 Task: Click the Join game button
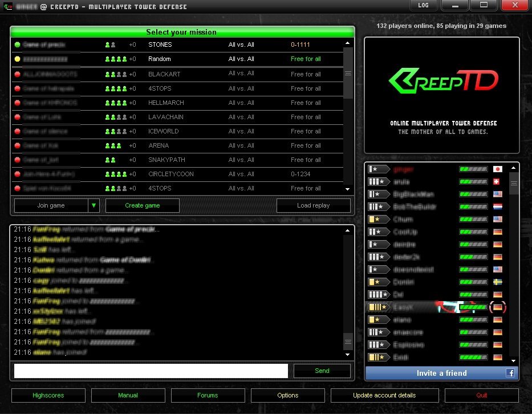(51, 205)
